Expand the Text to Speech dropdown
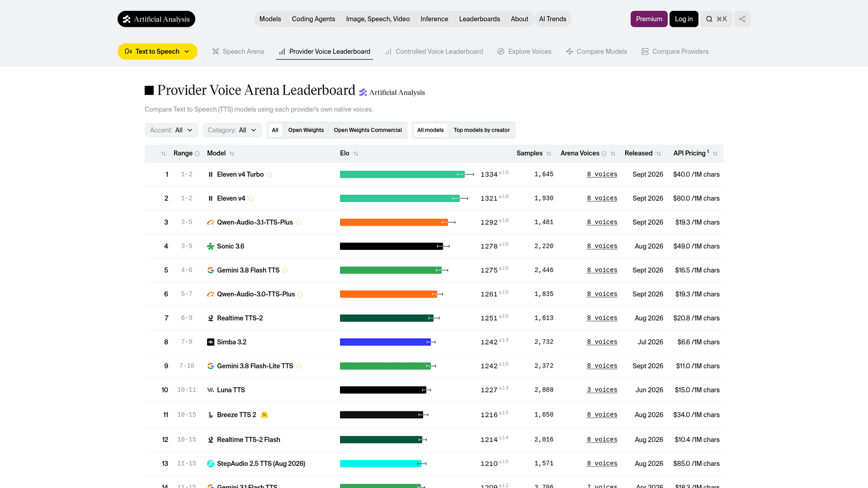 157,52
